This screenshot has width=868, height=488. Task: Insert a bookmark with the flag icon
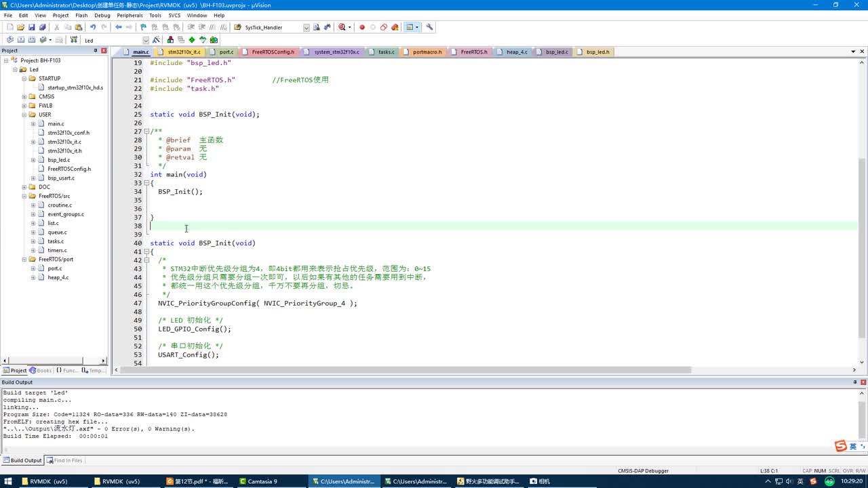[143, 27]
